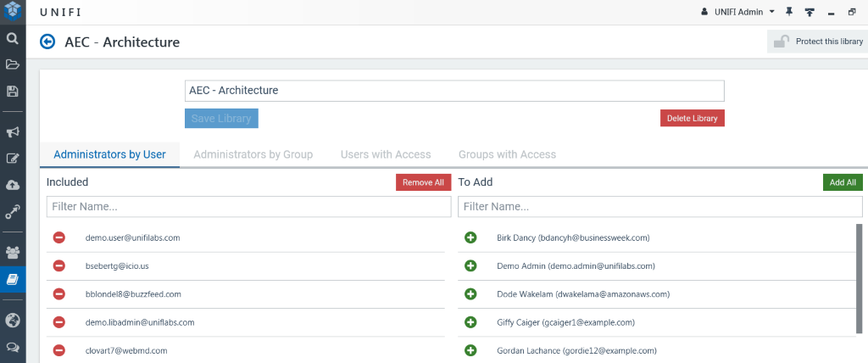Click the pin icon in title bar
Screen dimensions: 868x363
[x=789, y=12]
